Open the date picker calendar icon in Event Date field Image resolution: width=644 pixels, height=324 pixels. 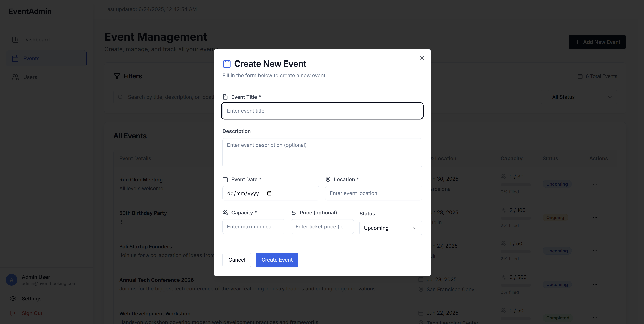tap(269, 193)
